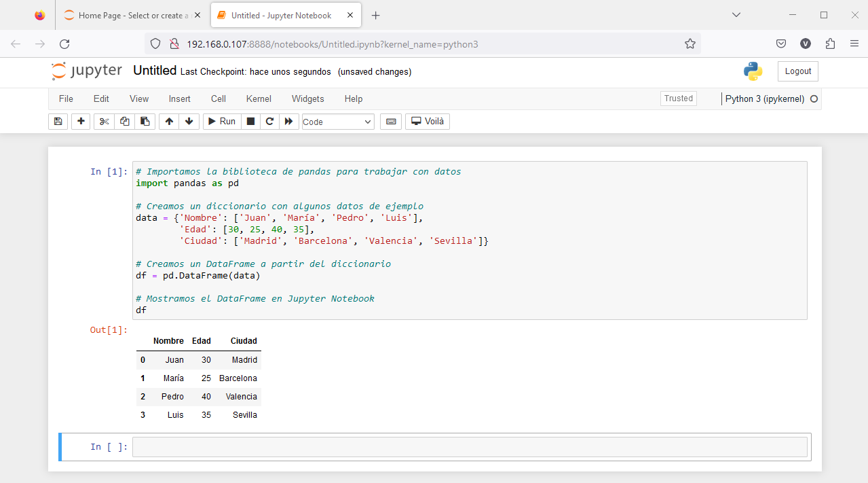The image size is (868, 483).
Task: Cut the selected cell with scissors icon
Action: [x=102, y=121]
